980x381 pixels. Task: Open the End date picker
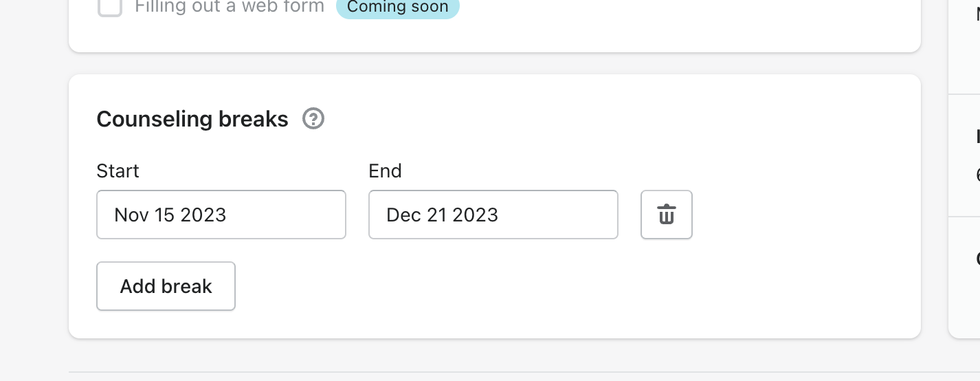493,215
